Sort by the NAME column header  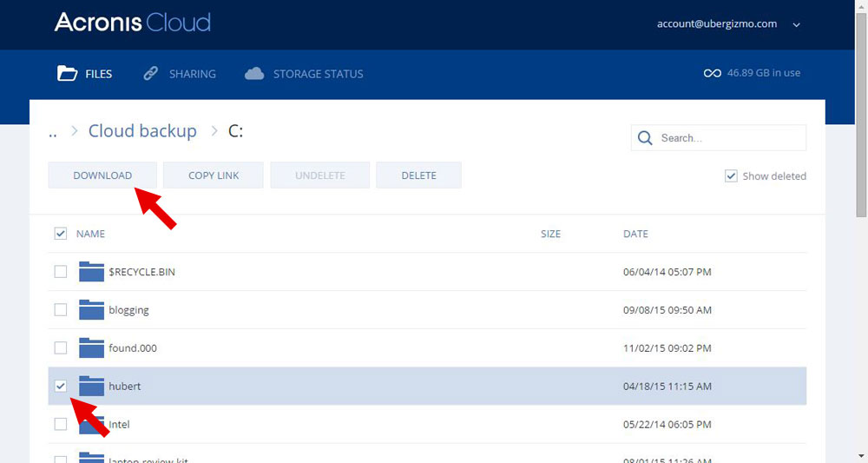(x=90, y=234)
